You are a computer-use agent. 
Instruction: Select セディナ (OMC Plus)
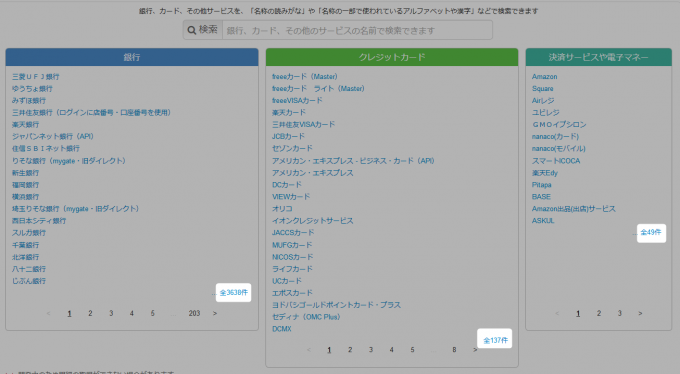coord(306,317)
